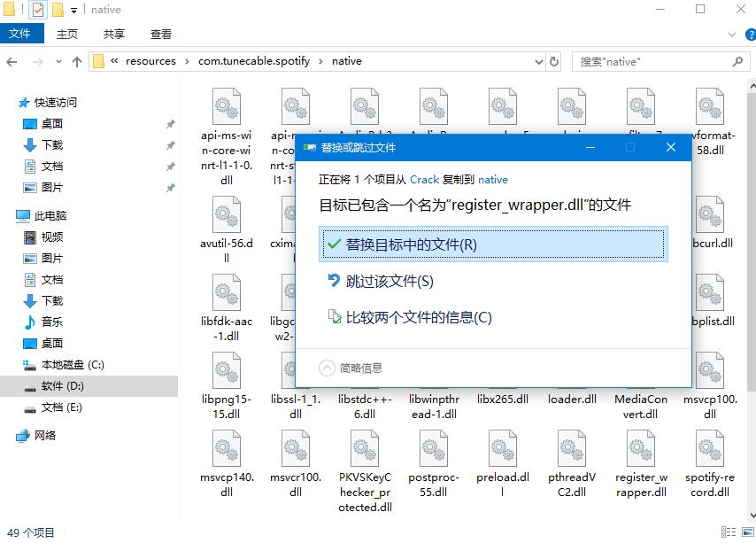Expand subfolders of com.tunecable.spotify in address bar
The image size is (756, 543).
(x=320, y=61)
